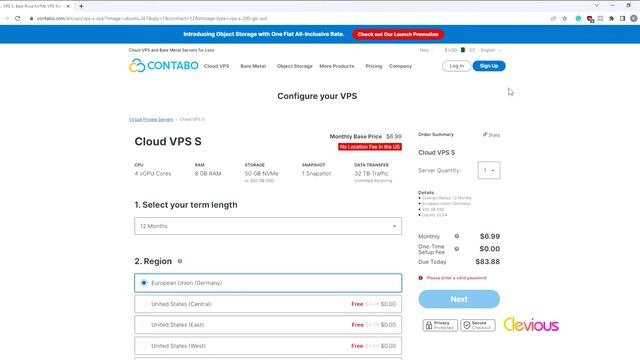Bookmark the page with the star icon
The width and height of the screenshot is (640, 360).
564,18
